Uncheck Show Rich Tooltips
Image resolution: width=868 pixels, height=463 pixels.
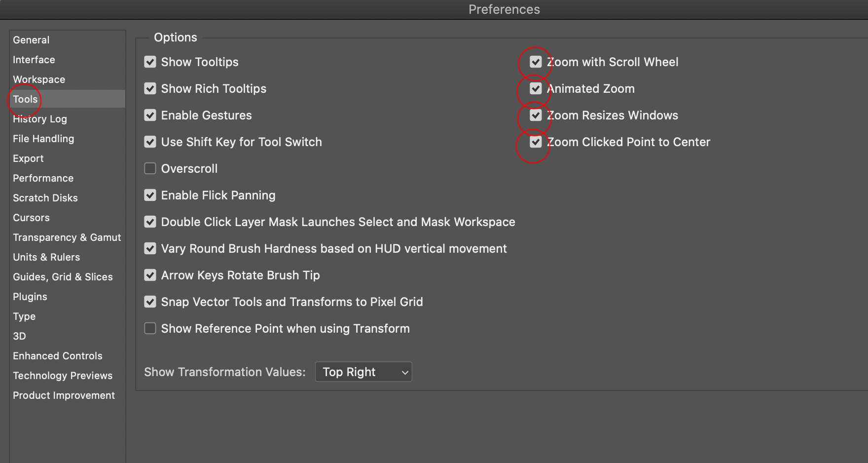click(150, 88)
